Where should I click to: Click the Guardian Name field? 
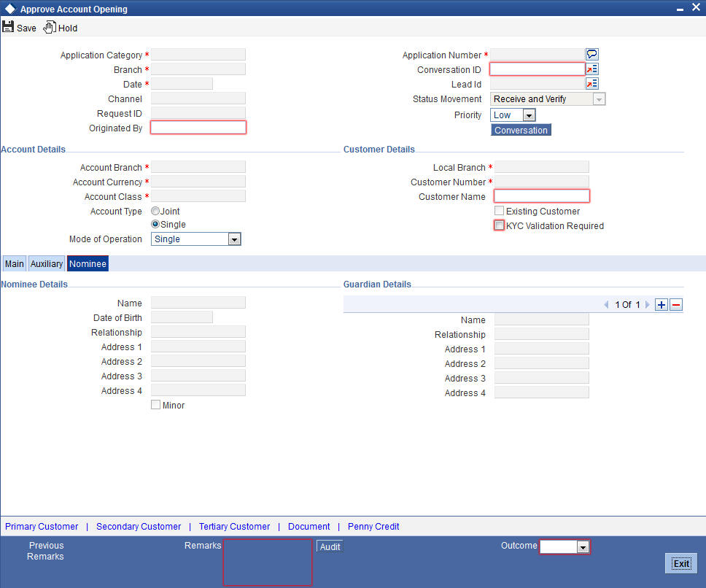coord(542,320)
